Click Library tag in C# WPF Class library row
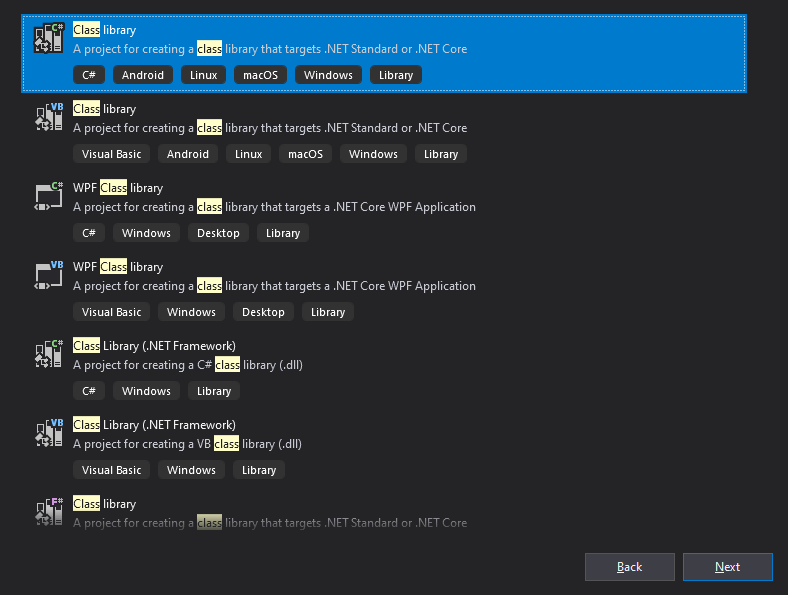Image resolution: width=788 pixels, height=595 pixels. (283, 233)
